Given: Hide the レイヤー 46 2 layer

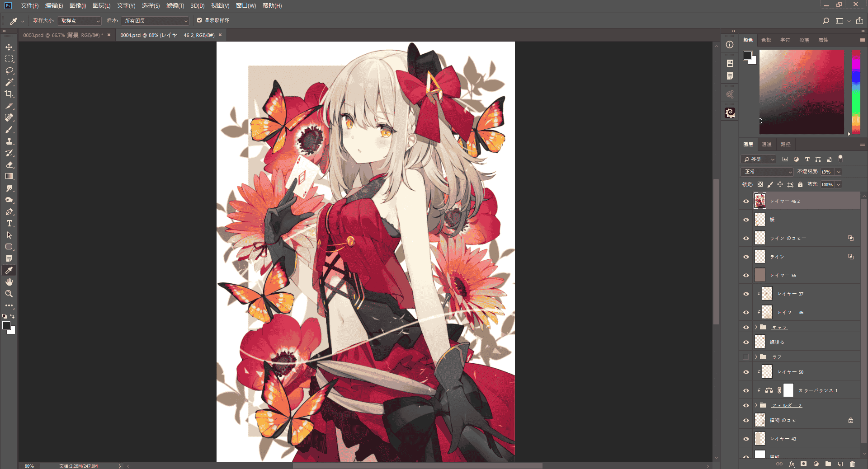Looking at the screenshot, I should [746, 201].
